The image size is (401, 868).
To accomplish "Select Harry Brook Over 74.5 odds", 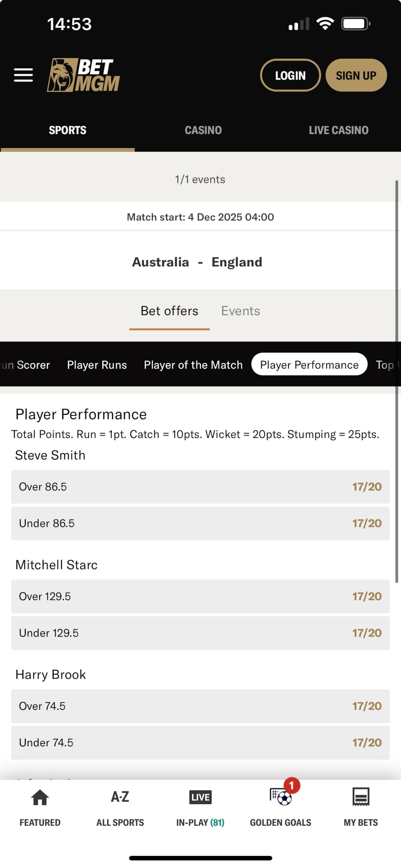I will [200, 706].
